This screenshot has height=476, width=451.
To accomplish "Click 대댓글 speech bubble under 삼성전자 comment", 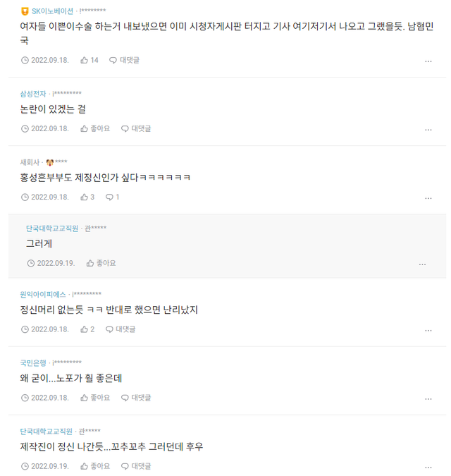I will pyautogui.click(x=136, y=128).
